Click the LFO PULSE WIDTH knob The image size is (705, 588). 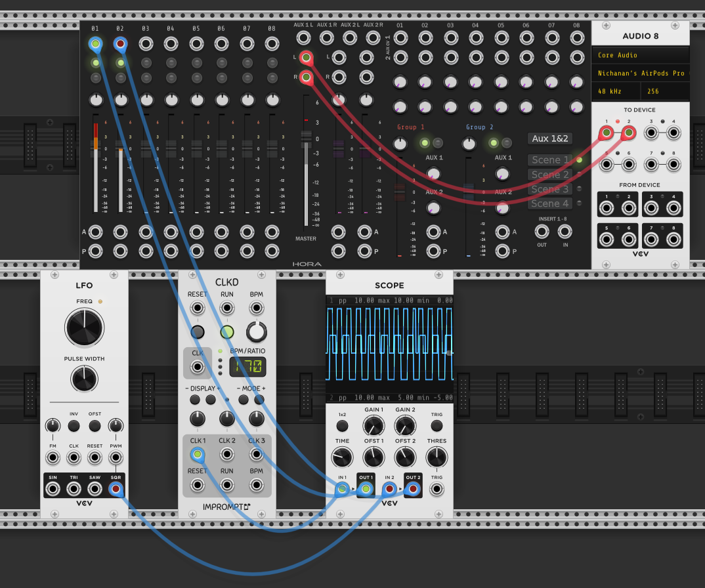tap(84, 379)
